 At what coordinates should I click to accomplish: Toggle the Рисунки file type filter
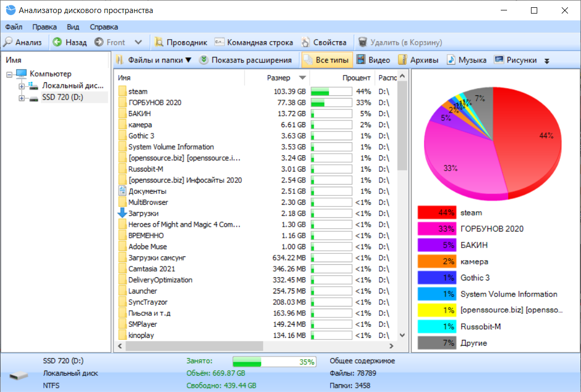point(515,59)
